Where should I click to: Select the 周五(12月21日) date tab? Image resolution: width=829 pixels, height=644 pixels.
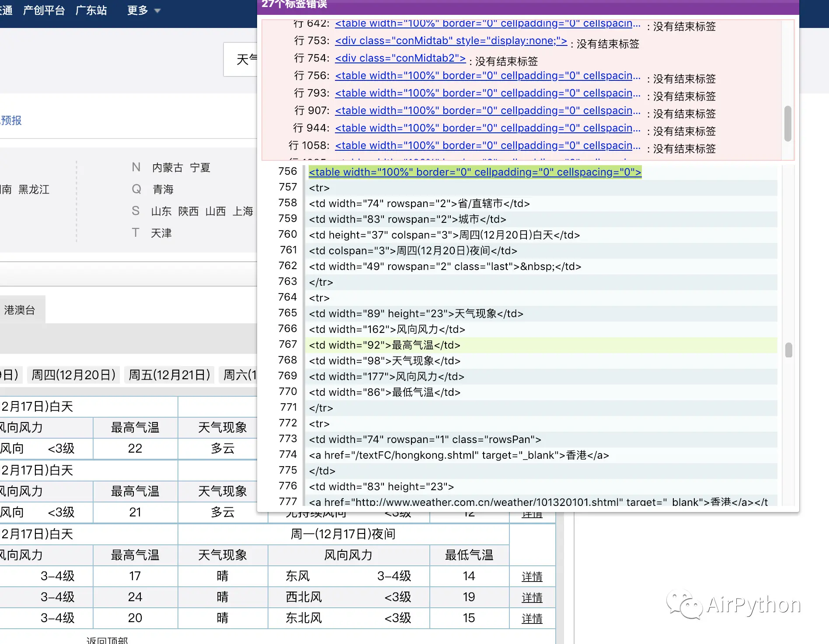coord(169,375)
